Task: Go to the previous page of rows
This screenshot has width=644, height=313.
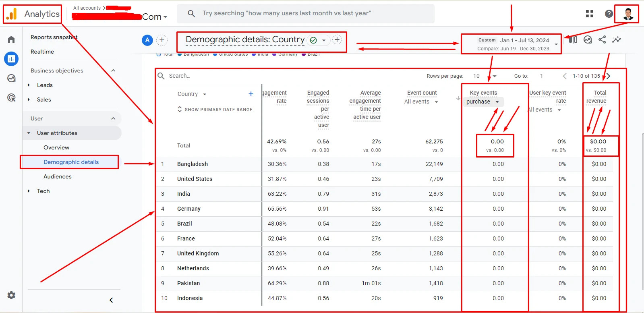Action: [565, 76]
